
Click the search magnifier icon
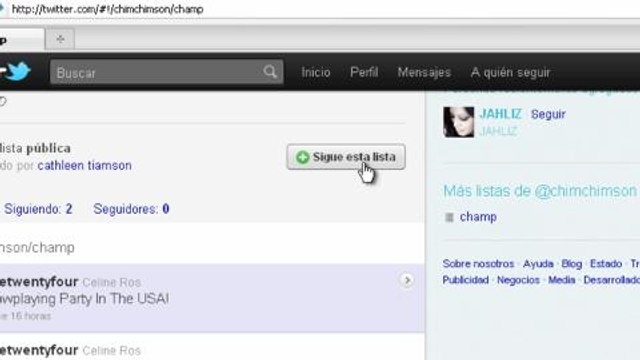(270, 72)
